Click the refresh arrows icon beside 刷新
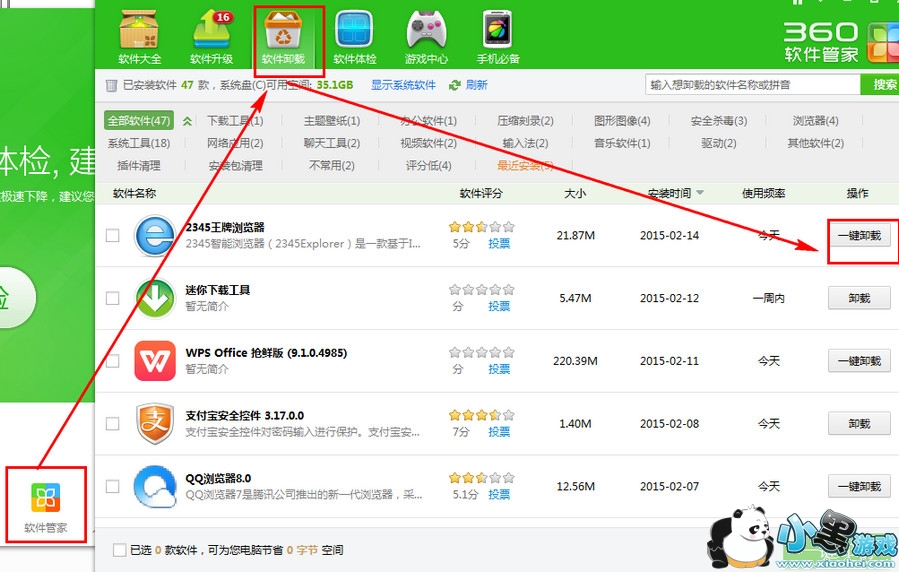The height and width of the screenshot is (572, 899). [455, 85]
